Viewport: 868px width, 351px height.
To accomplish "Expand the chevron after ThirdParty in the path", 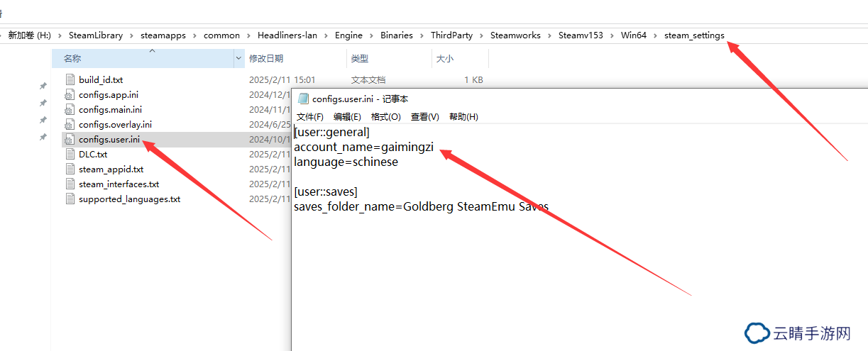I will (x=481, y=35).
